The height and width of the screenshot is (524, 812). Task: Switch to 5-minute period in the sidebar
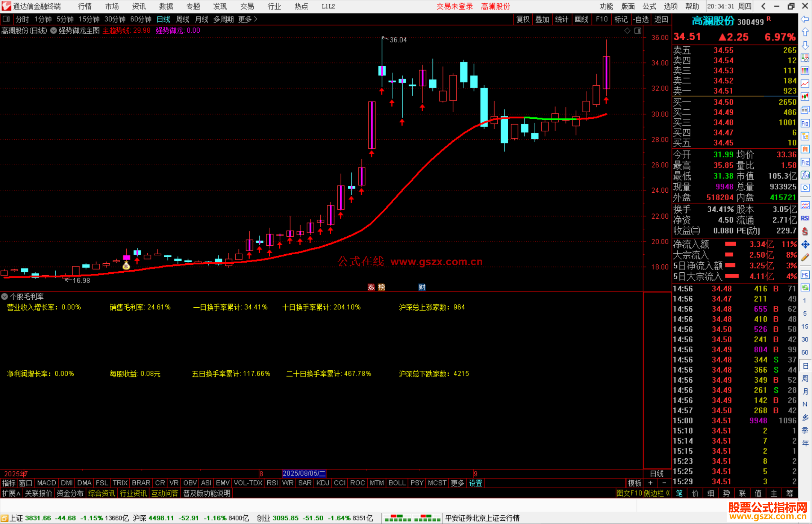pos(804,313)
